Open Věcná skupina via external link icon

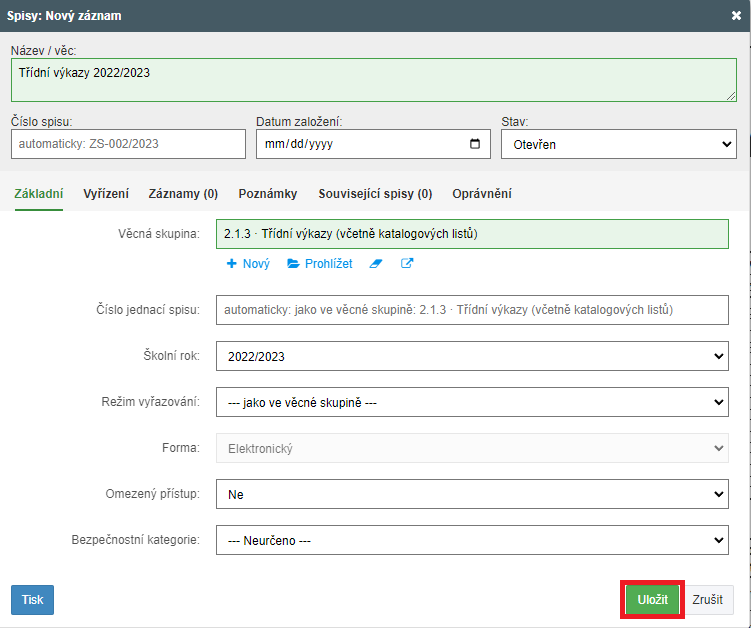pos(407,264)
